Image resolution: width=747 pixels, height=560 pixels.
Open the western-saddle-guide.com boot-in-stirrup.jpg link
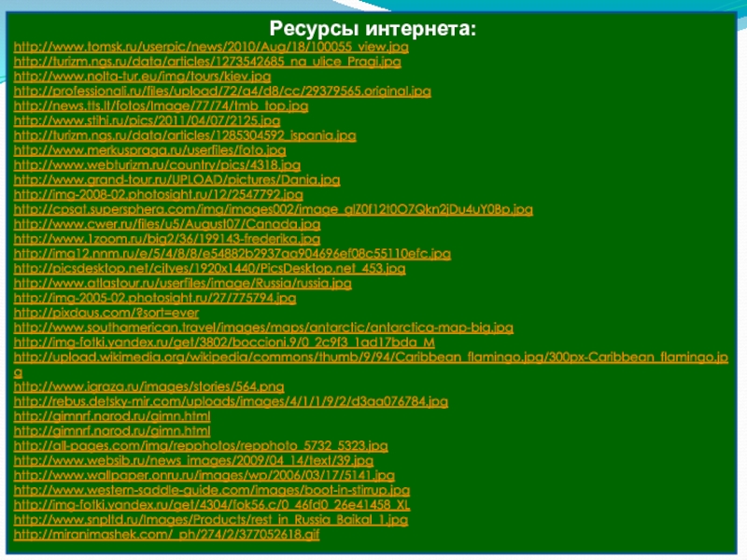click(x=212, y=489)
